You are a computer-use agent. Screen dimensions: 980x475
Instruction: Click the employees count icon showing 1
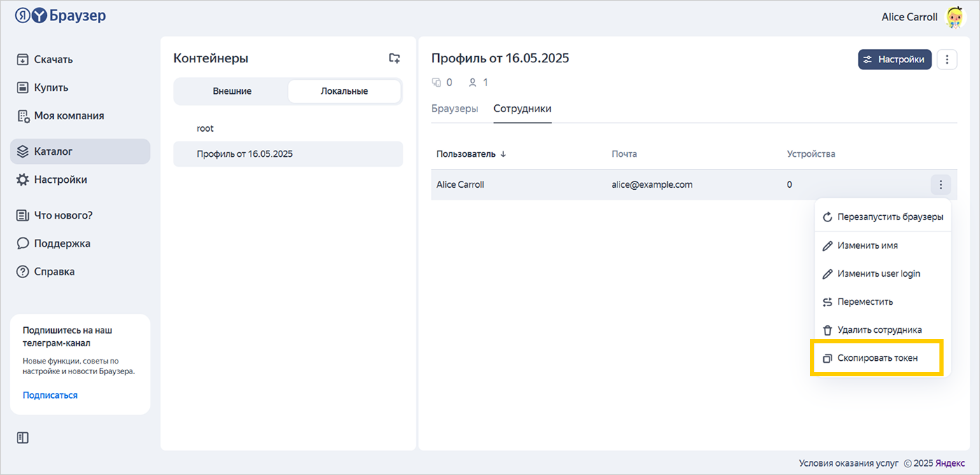[472, 83]
